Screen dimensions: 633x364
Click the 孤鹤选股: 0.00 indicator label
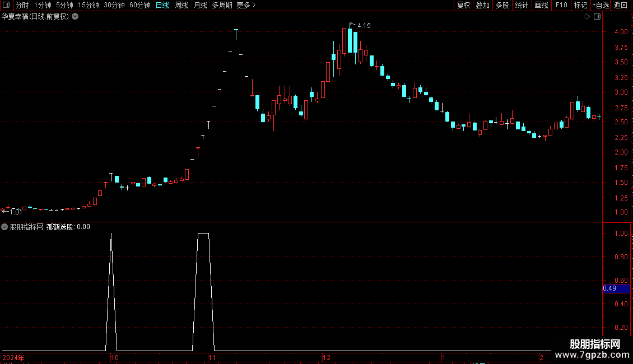68,227
